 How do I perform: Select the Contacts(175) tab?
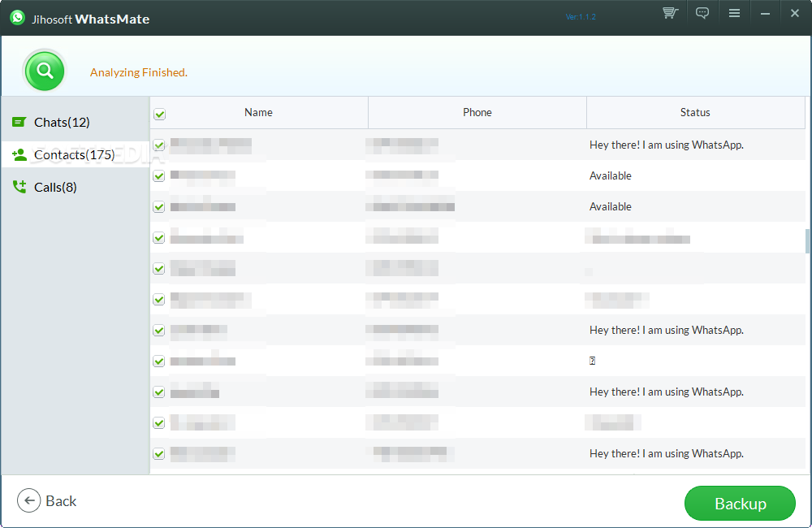(x=76, y=154)
